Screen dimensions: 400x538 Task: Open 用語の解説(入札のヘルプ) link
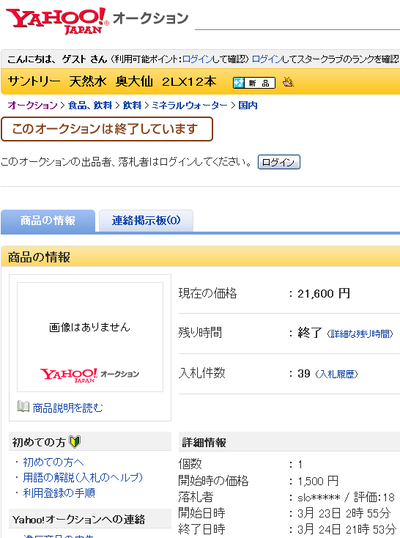[83, 478]
